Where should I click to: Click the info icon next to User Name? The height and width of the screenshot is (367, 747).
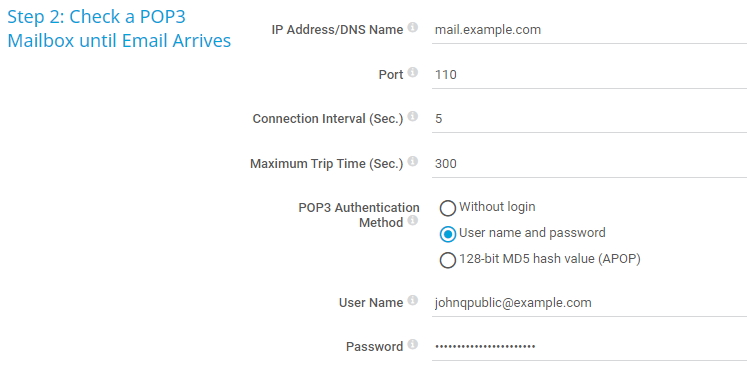(x=413, y=300)
